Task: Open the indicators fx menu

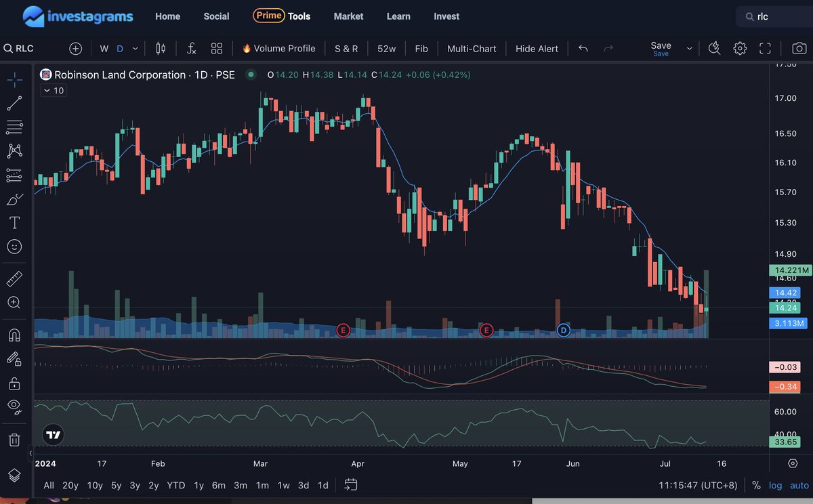Action: pyautogui.click(x=192, y=49)
